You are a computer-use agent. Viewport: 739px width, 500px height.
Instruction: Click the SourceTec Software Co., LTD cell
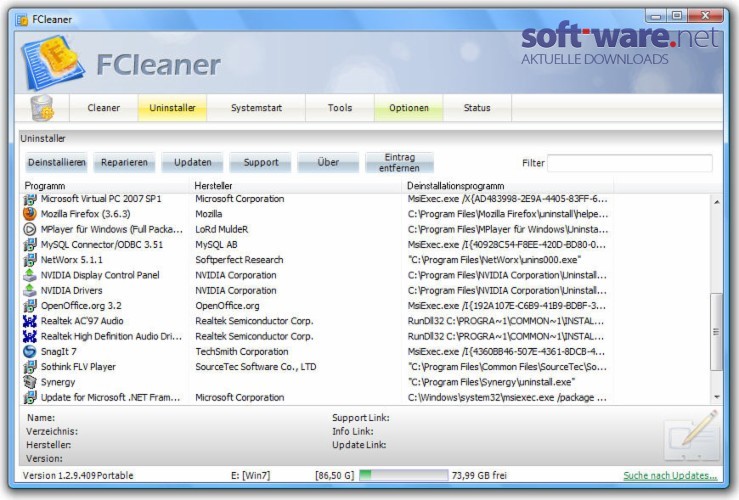pos(256,367)
